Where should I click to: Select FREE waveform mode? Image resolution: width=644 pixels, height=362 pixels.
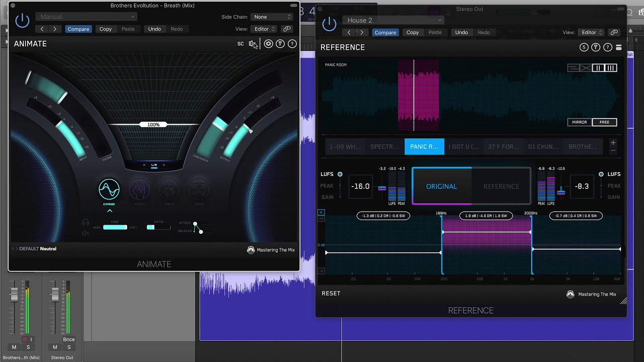coord(605,122)
